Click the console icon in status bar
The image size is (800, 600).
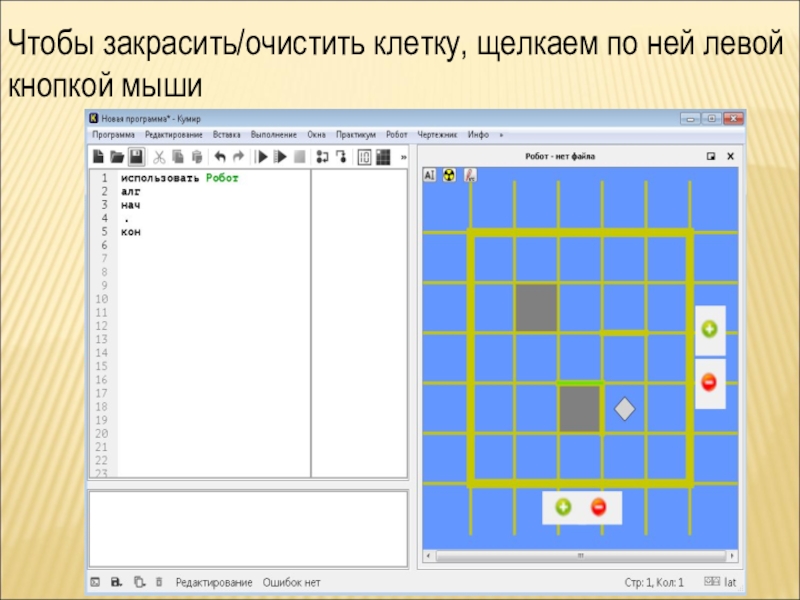click(x=95, y=582)
